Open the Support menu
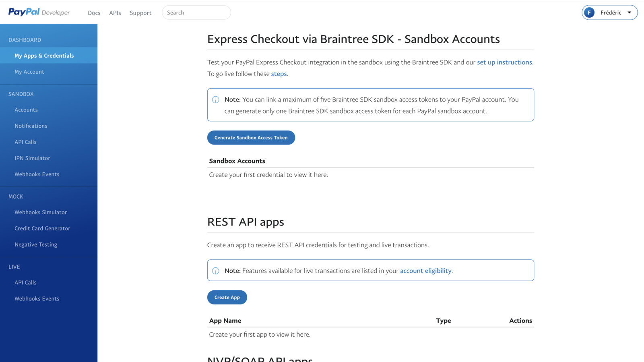 tap(140, 13)
